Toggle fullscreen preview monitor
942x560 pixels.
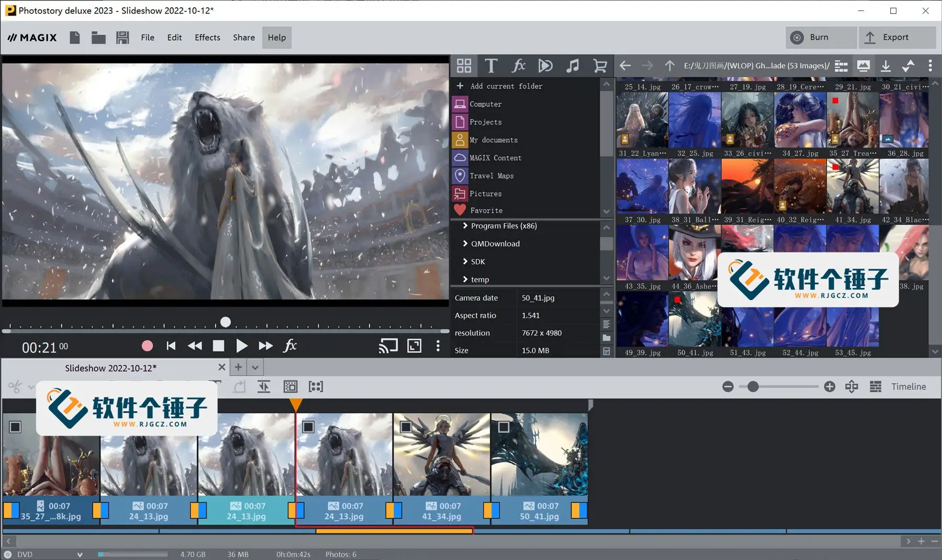coord(414,346)
